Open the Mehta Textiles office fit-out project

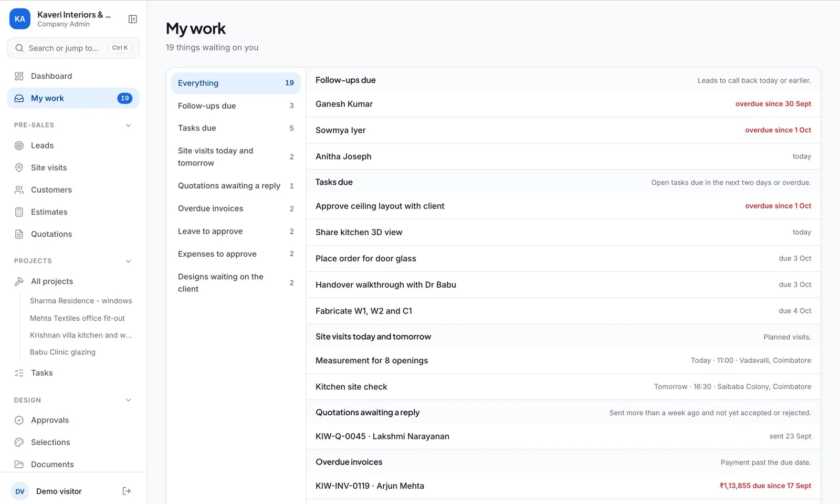click(x=77, y=318)
